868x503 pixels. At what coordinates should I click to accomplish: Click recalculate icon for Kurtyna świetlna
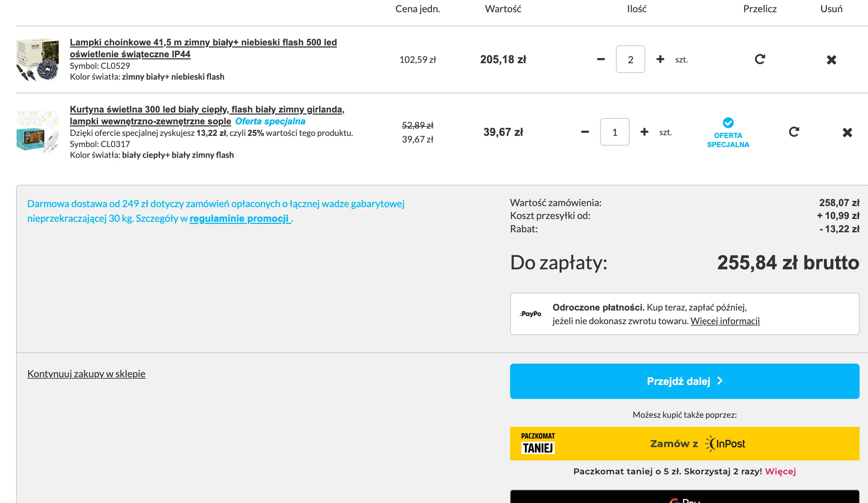point(794,132)
